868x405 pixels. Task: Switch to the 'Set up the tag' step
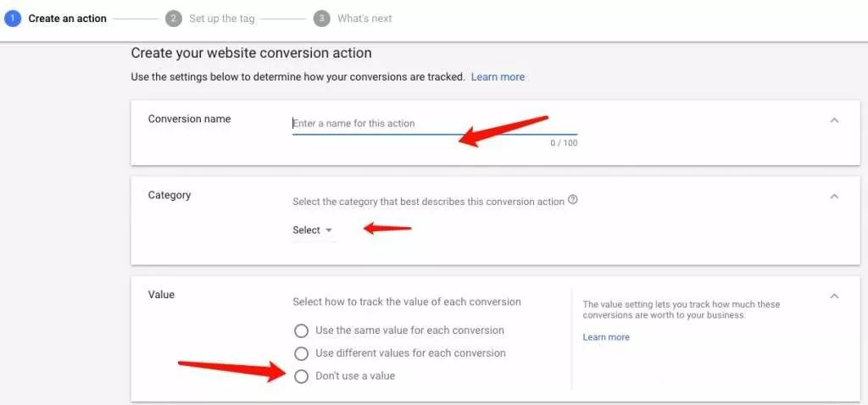pos(221,18)
